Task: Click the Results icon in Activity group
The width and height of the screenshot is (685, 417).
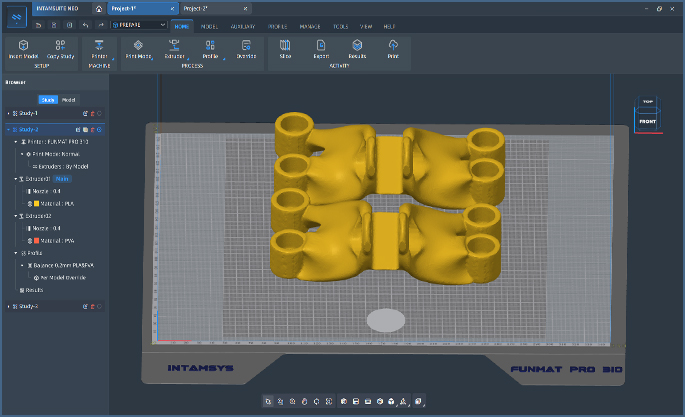Action: 357,46
